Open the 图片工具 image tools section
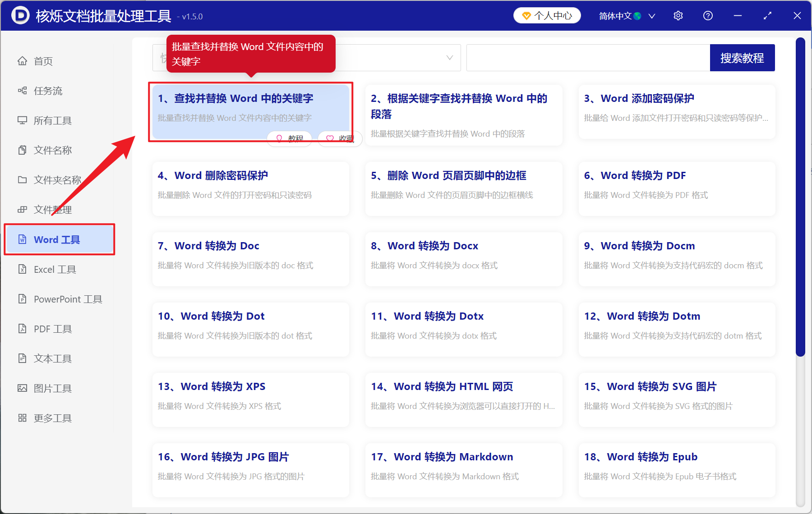The image size is (812, 514). [x=50, y=388]
